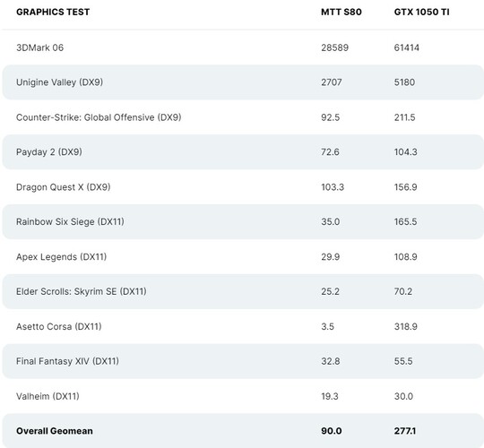Click the value 30.0

pyautogui.click(x=403, y=396)
